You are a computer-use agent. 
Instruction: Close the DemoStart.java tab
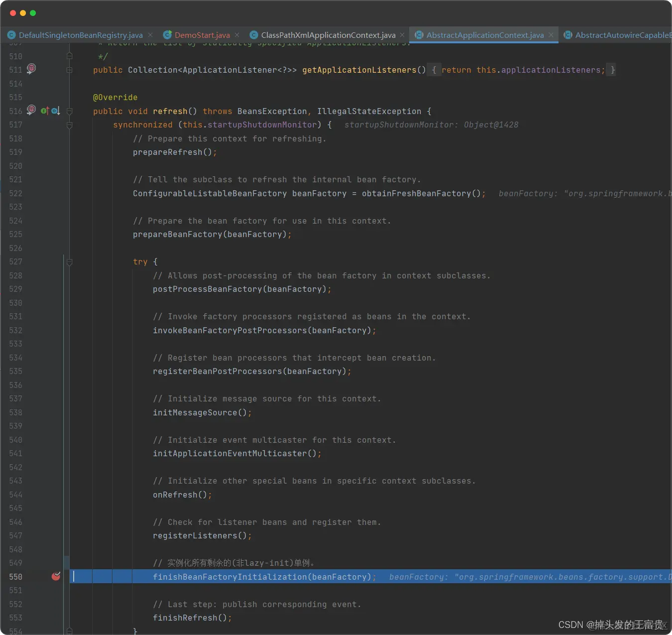237,35
